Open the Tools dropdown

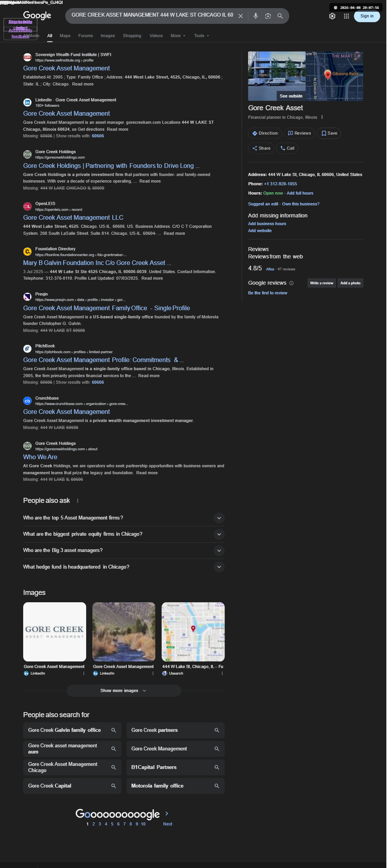pos(202,36)
